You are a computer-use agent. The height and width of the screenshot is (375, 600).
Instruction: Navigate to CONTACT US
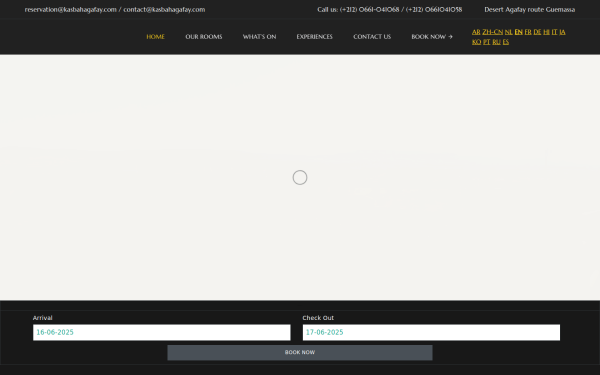pos(372,37)
